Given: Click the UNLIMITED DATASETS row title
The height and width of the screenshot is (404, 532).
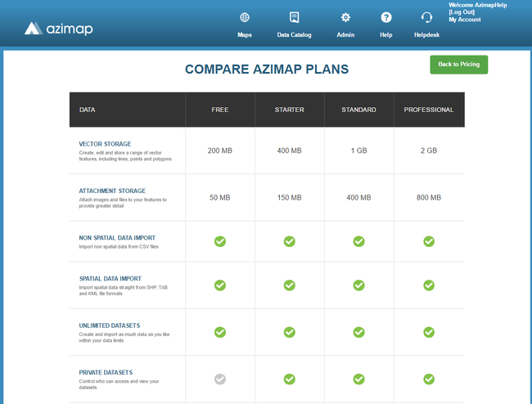Looking at the screenshot, I should (109, 325).
